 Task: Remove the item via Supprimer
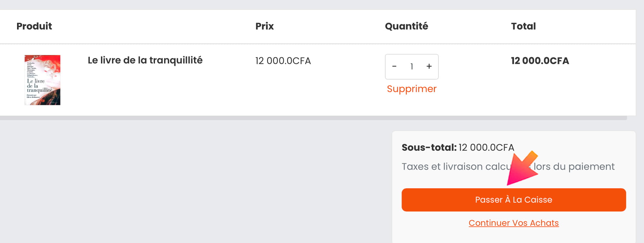(x=412, y=89)
